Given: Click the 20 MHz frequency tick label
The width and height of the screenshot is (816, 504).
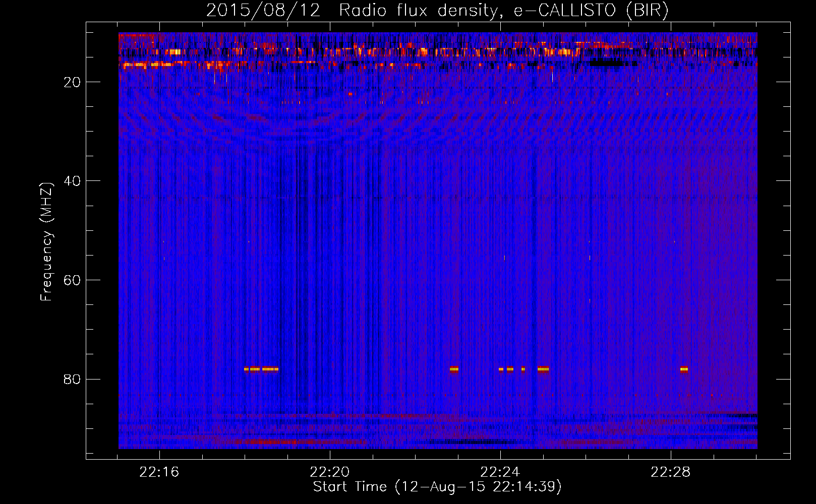Looking at the screenshot, I should [72, 82].
